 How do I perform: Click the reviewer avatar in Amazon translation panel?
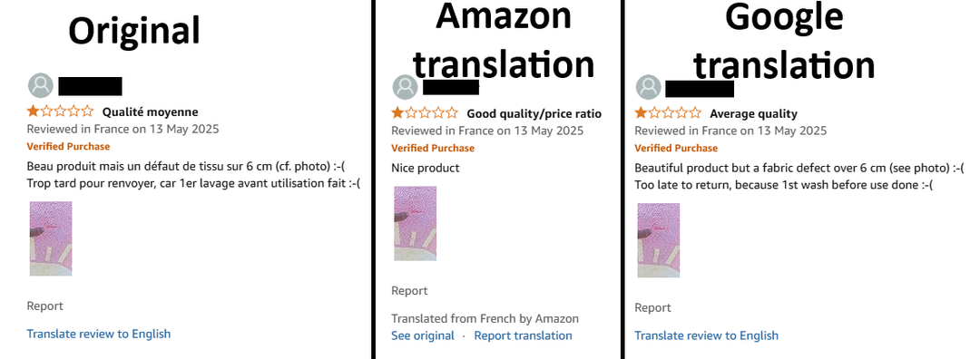coord(405,87)
